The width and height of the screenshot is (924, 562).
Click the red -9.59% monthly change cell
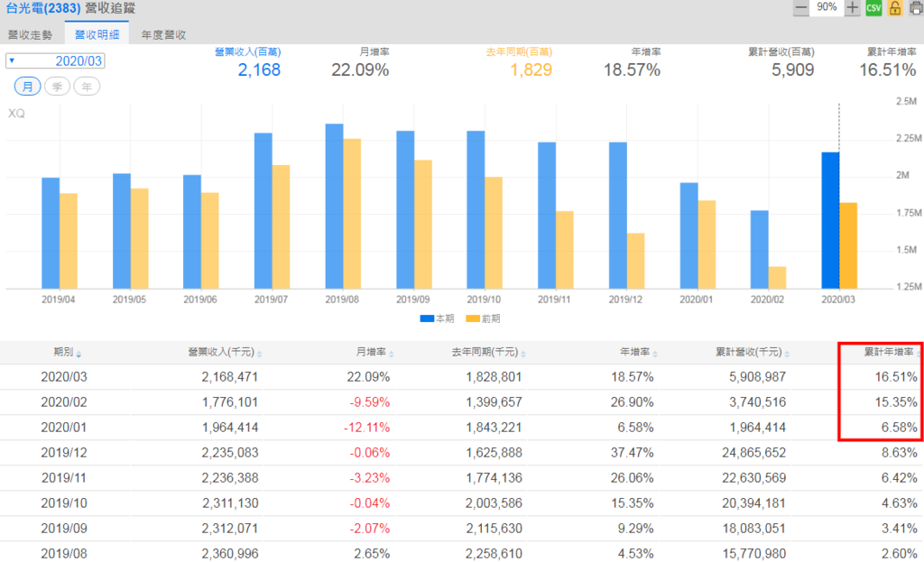pos(369,402)
